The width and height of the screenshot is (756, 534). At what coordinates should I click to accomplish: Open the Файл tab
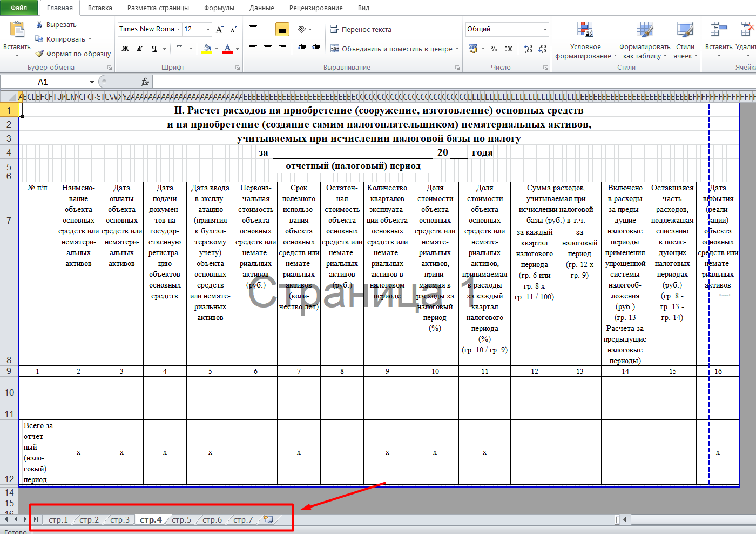pos(19,8)
